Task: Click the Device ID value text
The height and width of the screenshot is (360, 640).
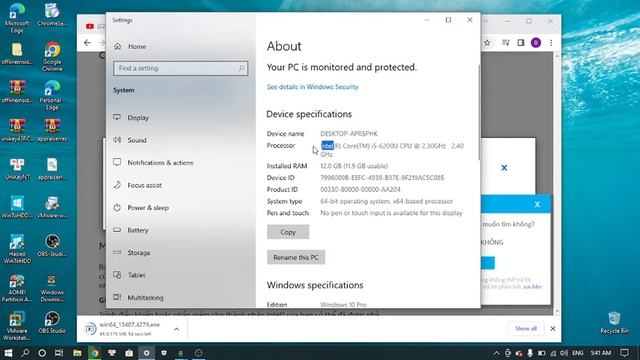Action: [x=382, y=178]
